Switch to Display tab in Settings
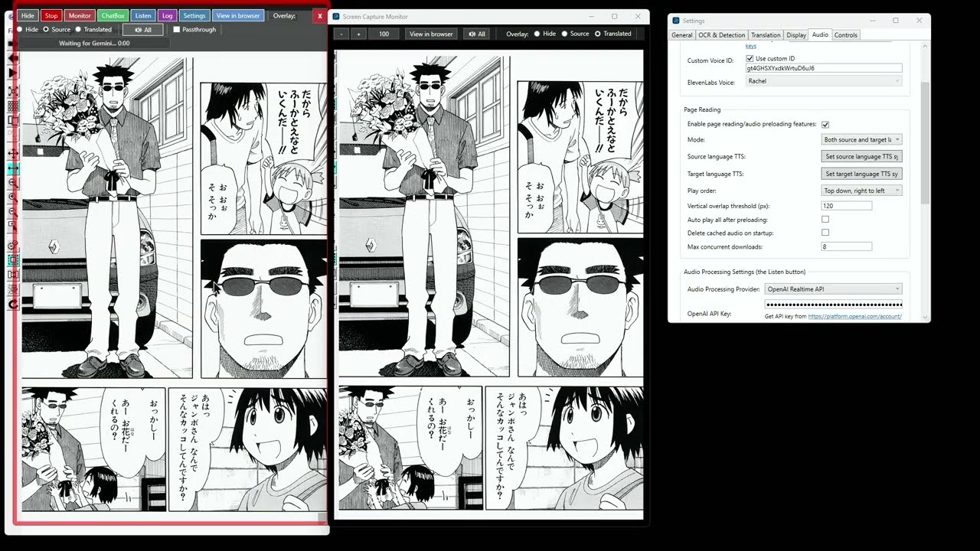Viewport: 980px width, 551px height. coord(796,35)
